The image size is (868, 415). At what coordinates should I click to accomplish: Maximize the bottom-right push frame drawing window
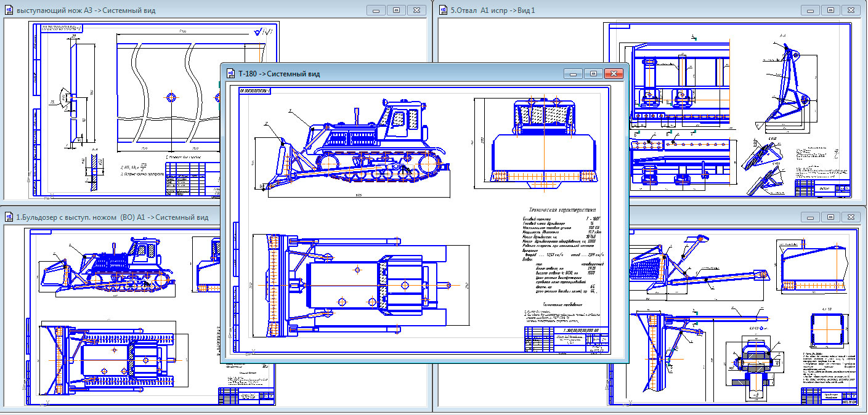[830, 217]
